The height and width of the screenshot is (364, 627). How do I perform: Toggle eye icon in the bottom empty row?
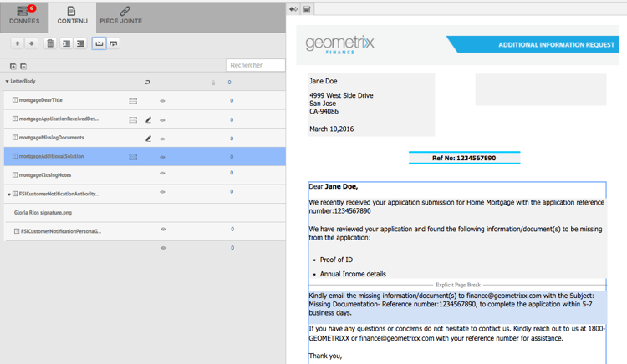tap(163, 248)
